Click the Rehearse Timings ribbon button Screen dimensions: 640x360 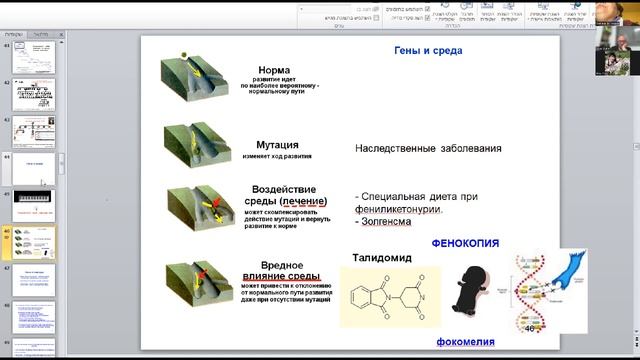pyautogui.click(x=467, y=12)
